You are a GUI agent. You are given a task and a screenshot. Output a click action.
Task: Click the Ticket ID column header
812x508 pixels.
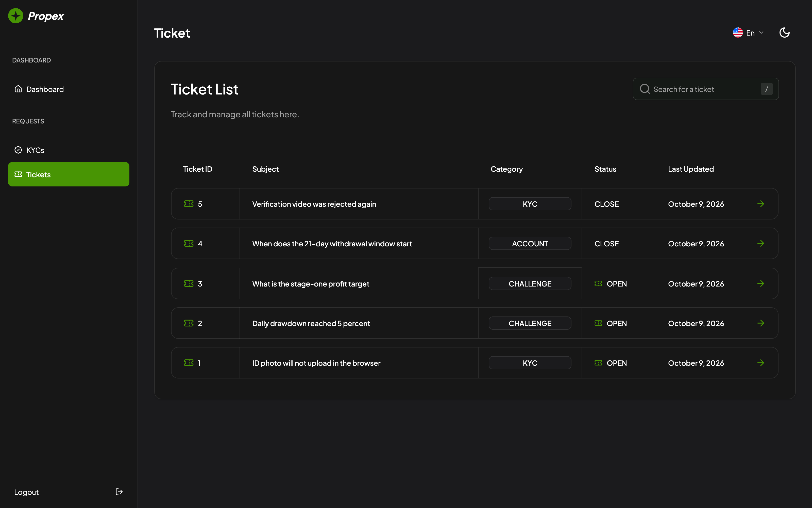[198, 169]
